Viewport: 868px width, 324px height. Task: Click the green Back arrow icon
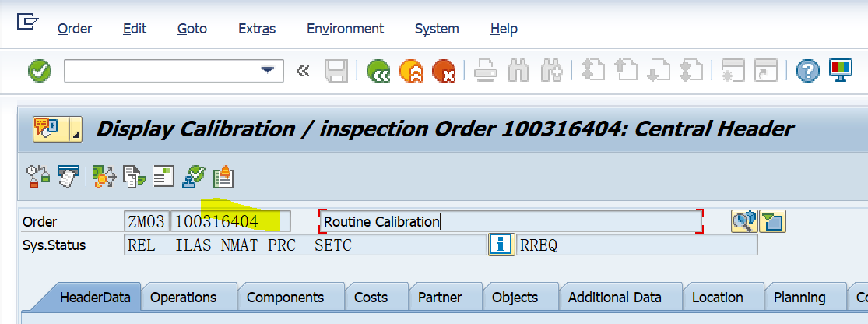(378, 71)
